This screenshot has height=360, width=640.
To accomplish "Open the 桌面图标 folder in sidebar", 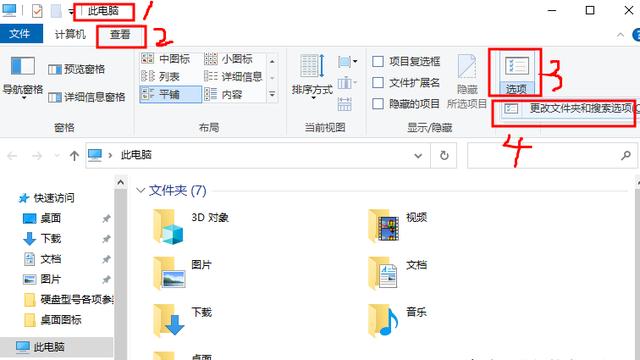I will click(53, 320).
